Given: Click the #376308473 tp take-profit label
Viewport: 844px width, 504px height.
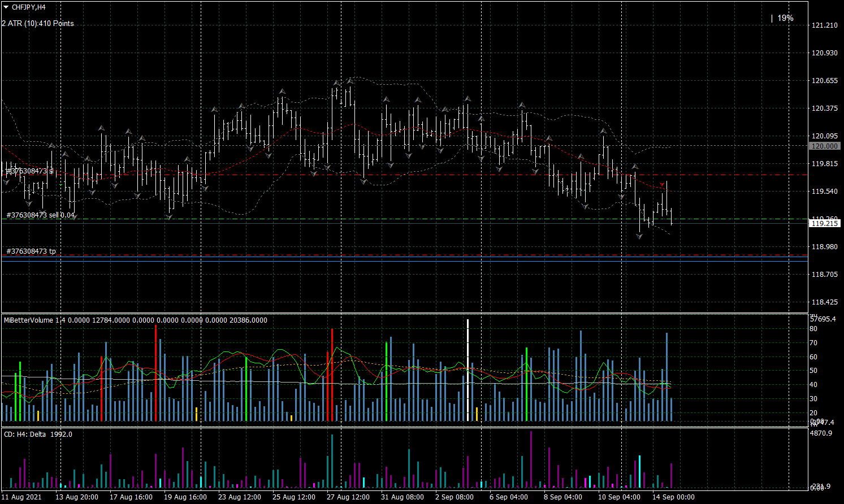Looking at the screenshot, I should 31,251.
